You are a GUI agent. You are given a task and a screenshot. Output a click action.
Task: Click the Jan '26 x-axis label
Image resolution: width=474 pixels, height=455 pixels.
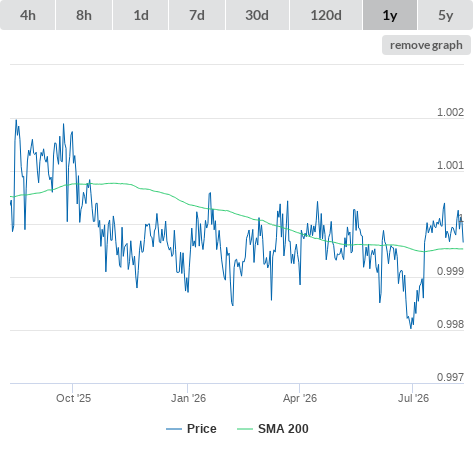point(188,398)
